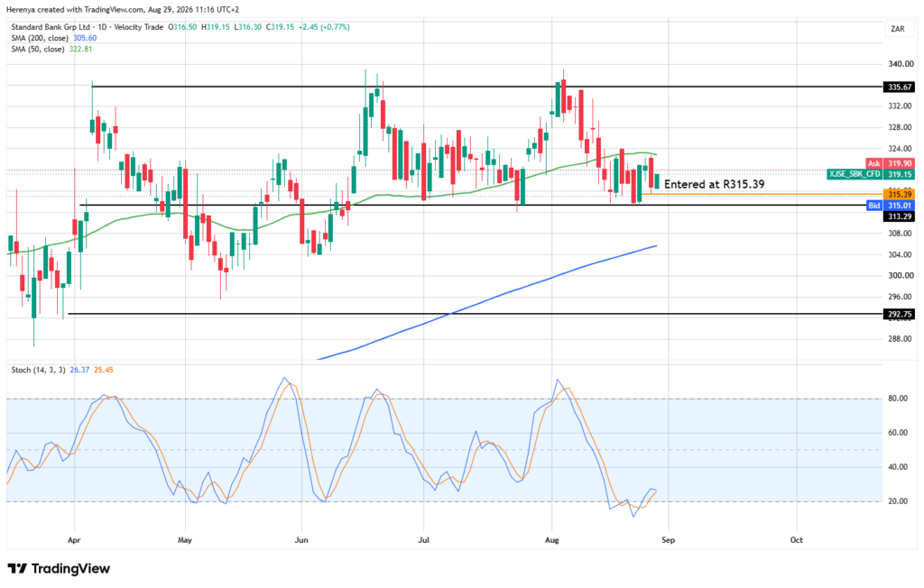Click the Standard Bank Grp Ltd title
Image resolution: width=924 pixels, height=588 pixels.
(51, 27)
